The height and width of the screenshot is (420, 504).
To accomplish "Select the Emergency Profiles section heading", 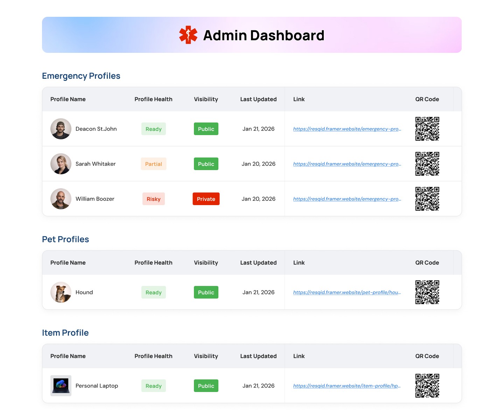I will pyautogui.click(x=81, y=76).
